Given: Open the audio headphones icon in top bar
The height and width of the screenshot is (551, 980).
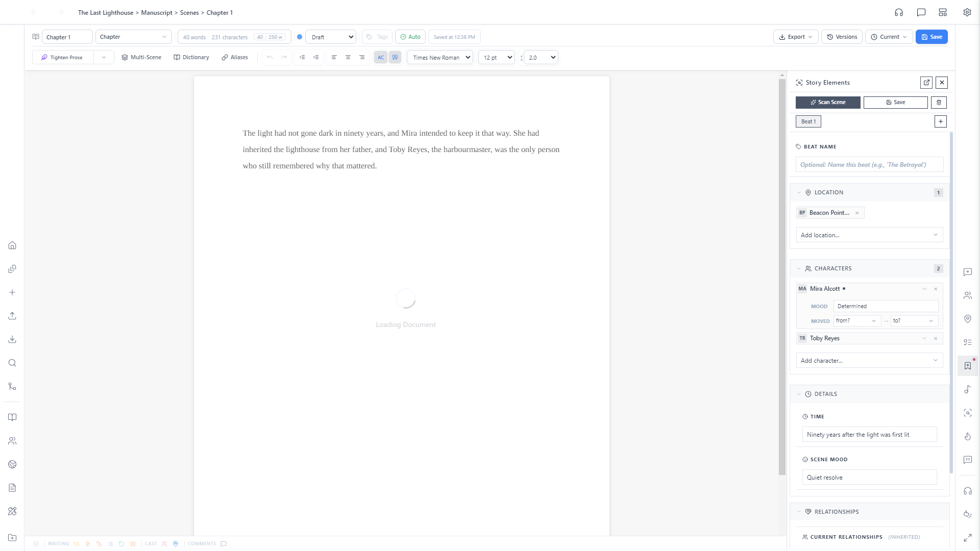Looking at the screenshot, I should (x=899, y=12).
